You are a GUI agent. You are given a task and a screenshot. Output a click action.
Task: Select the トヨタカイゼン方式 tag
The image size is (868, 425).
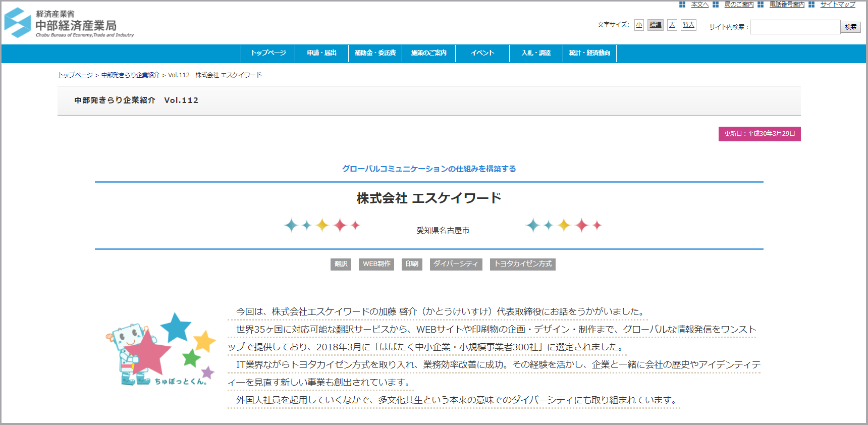(x=522, y=264)
